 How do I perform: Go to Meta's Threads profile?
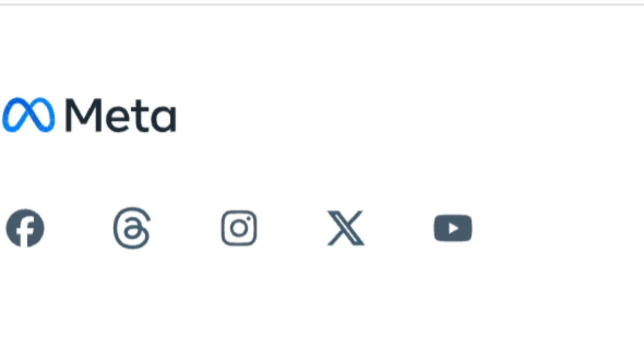click(132, 228)
